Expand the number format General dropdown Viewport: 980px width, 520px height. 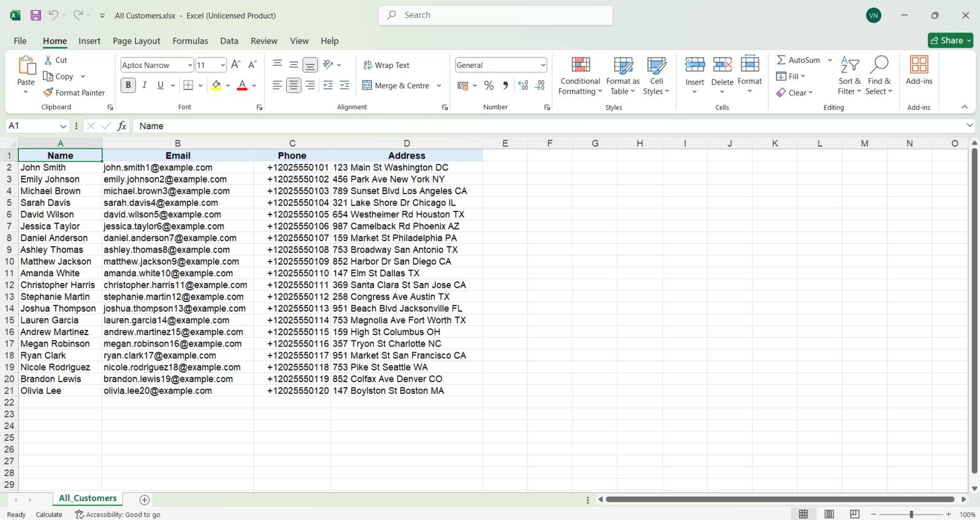coord(543,65)
